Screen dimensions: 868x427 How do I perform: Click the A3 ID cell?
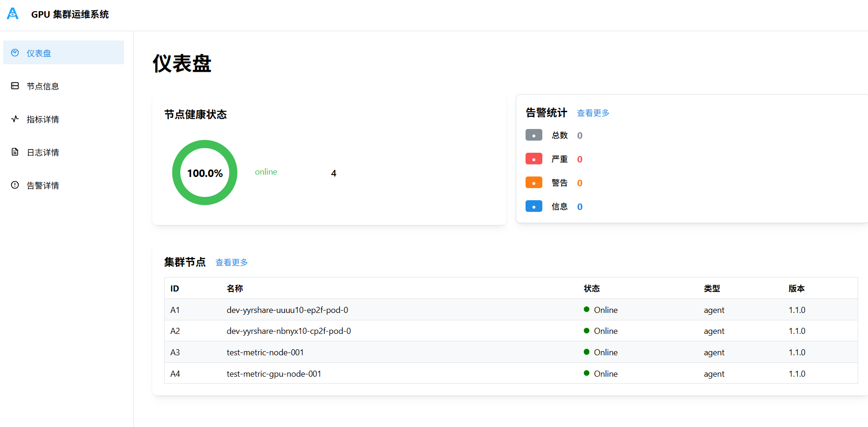[175, 352]
